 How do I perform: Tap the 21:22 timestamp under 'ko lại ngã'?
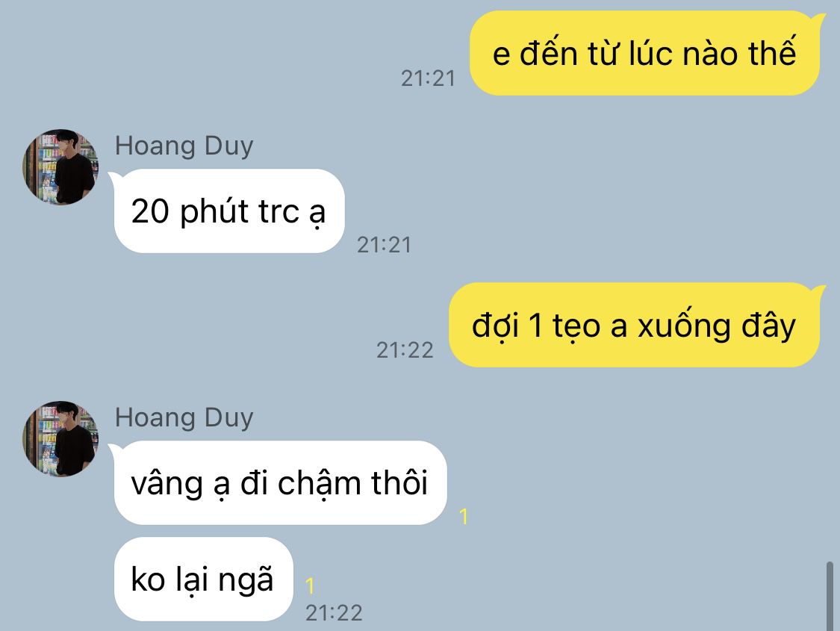point(334,613)
